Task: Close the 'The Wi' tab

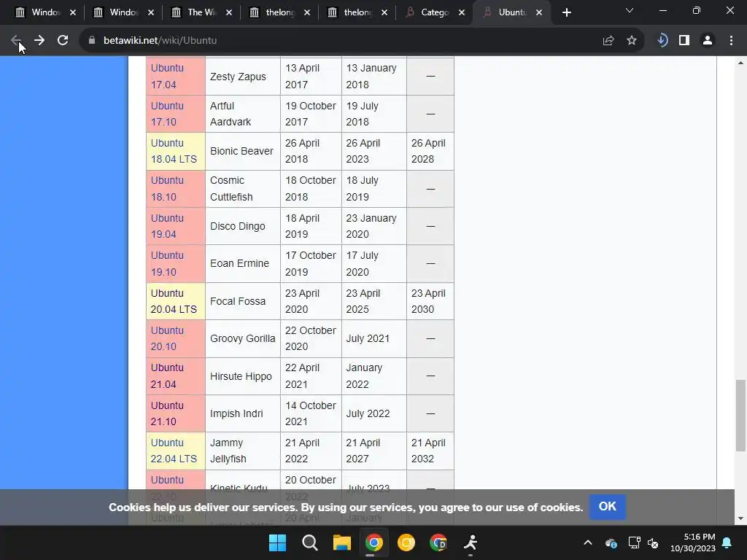Action: 229,12
